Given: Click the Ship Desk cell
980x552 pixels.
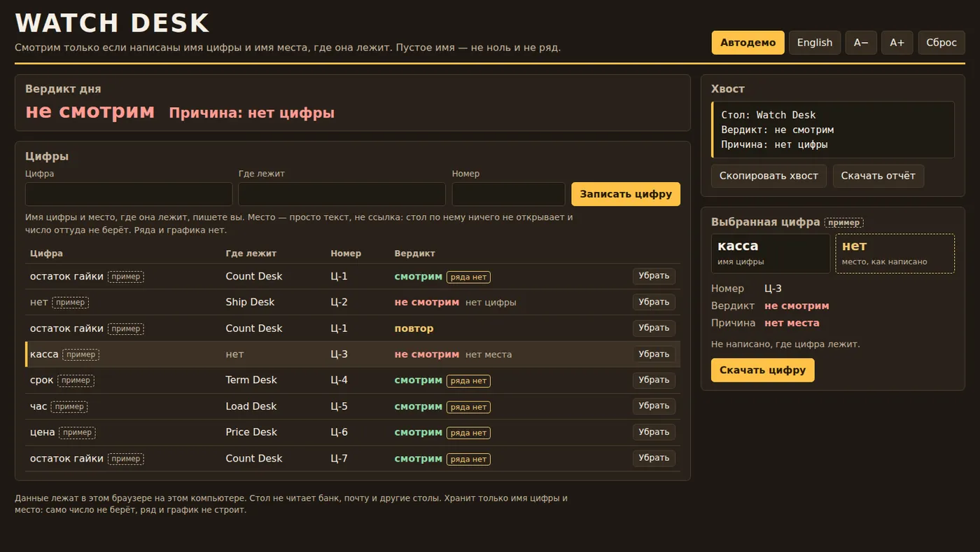Looking at the screenshot, I should tap(250, 302).
